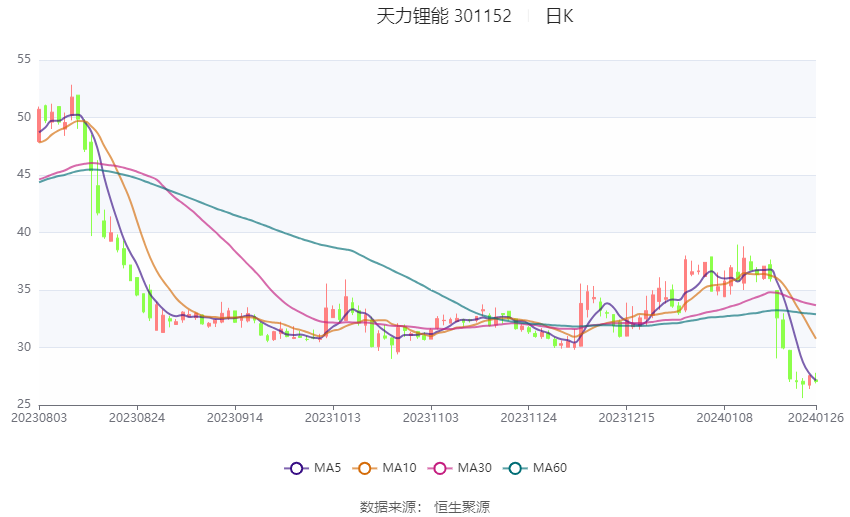Screen dimensions: 850x517
Task: Click the 35 price axis label
Action: pos(24,289)
